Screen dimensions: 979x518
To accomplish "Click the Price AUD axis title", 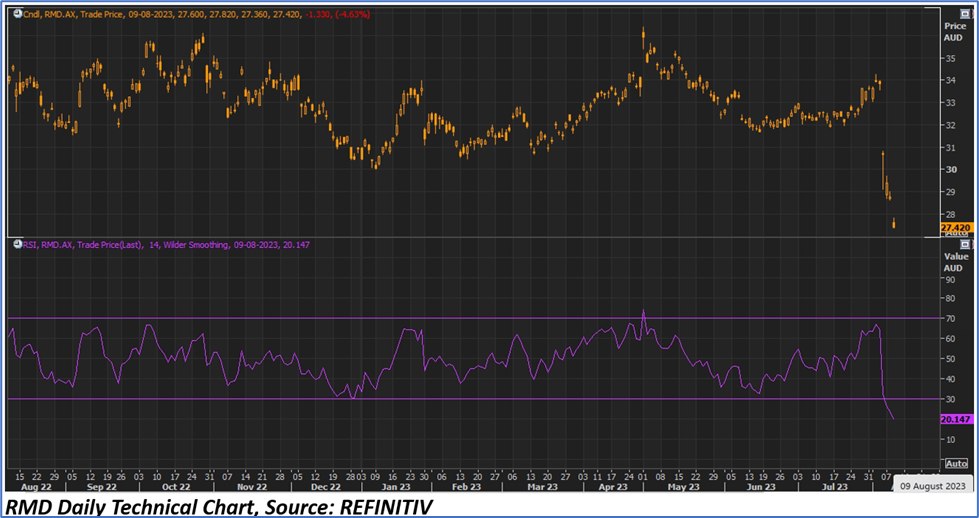I will coord(953,32).
